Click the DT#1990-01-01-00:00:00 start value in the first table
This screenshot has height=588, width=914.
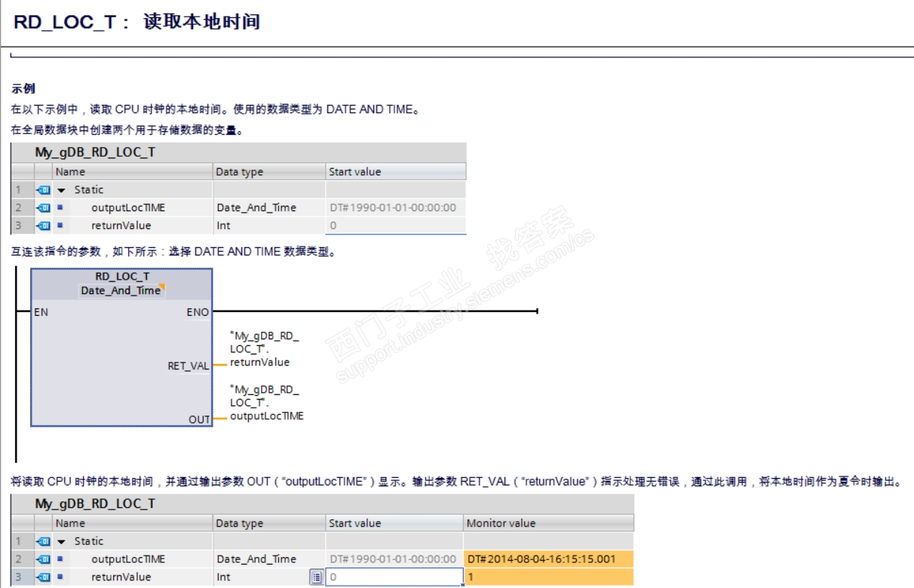point(393,207)
